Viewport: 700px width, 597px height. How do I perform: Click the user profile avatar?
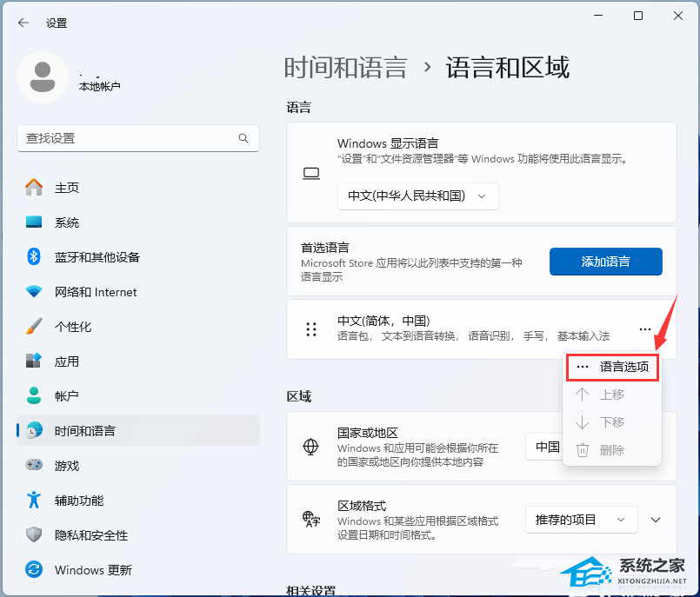(43, 77)
